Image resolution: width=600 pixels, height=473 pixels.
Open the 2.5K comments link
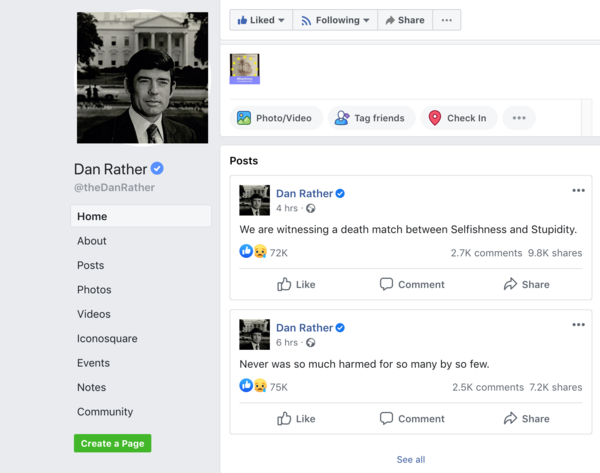488,387
